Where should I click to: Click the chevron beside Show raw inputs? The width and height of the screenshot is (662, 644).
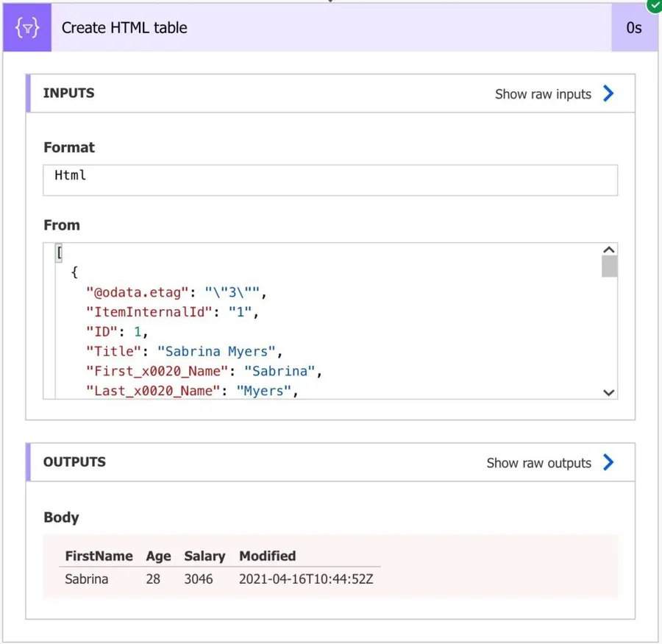(608, 93)
